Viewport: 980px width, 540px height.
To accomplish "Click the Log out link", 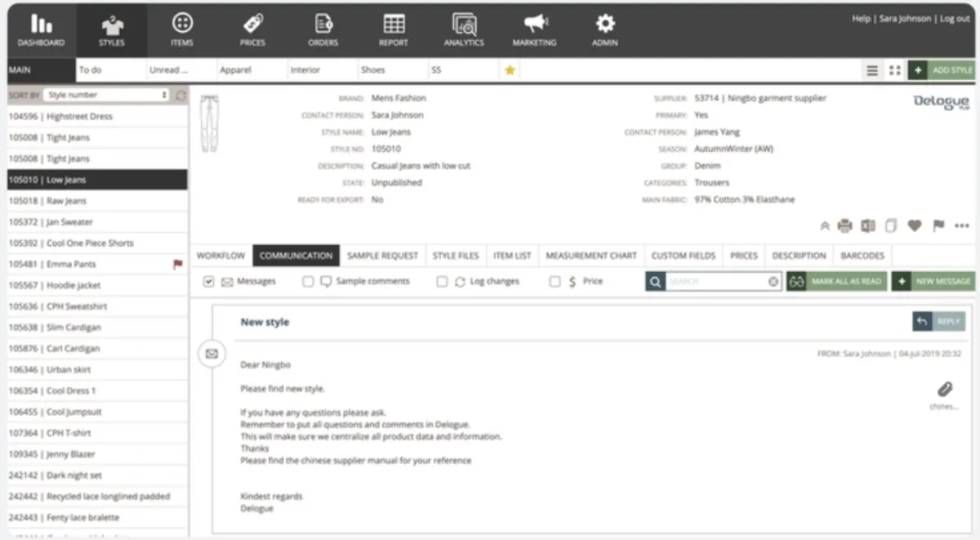I will point(955,19).
